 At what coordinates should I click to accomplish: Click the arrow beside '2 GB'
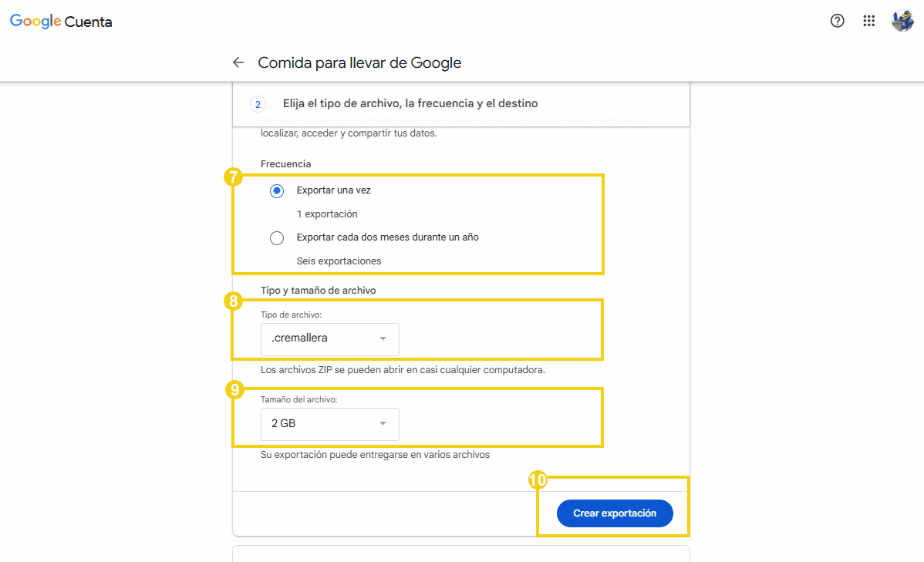click(383, 424)
